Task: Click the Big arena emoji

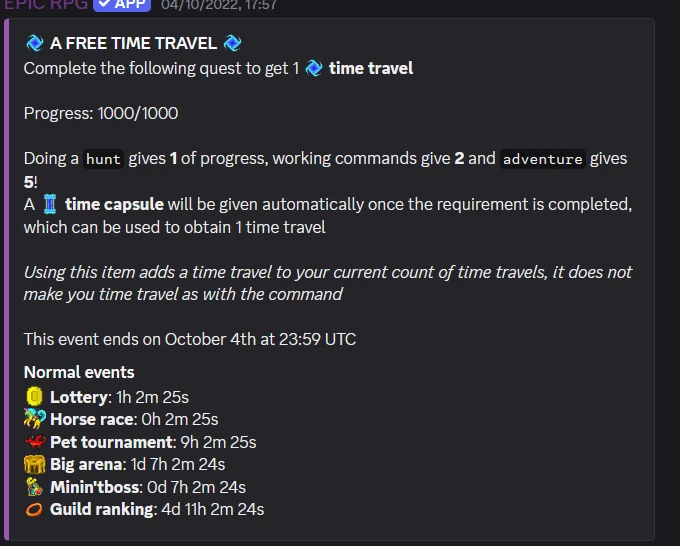Action: tap(34, 464)
